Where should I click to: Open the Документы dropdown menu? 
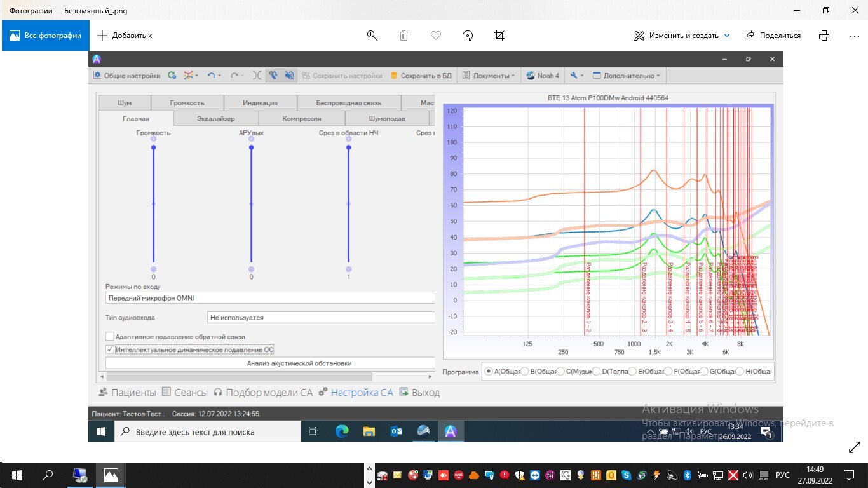(x=488, y=76)
